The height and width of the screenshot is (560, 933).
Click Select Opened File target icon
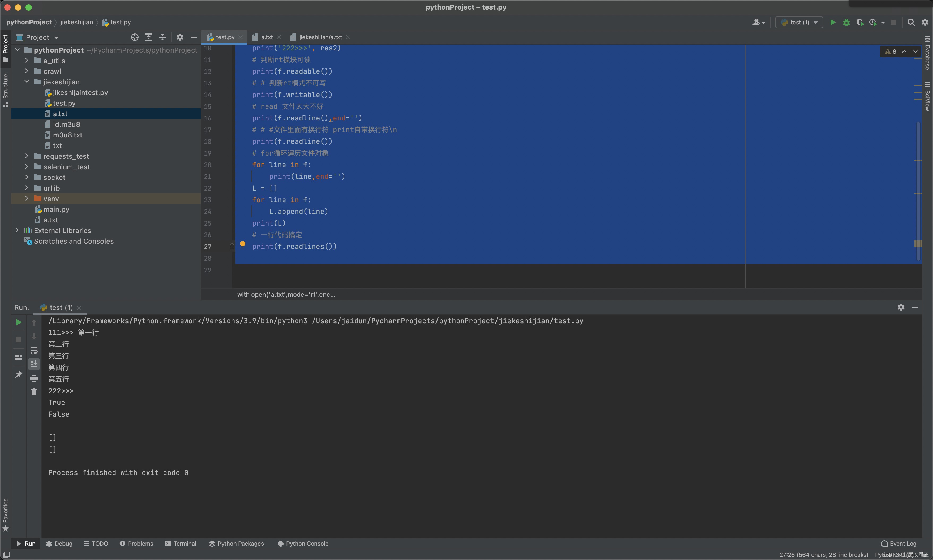pos(135,37)
